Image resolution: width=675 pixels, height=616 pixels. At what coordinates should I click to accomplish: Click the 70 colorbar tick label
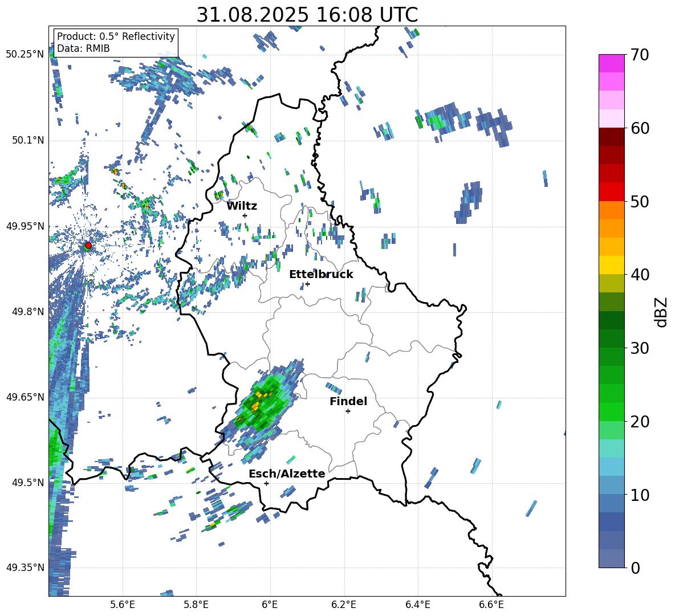tap(639, 55)
